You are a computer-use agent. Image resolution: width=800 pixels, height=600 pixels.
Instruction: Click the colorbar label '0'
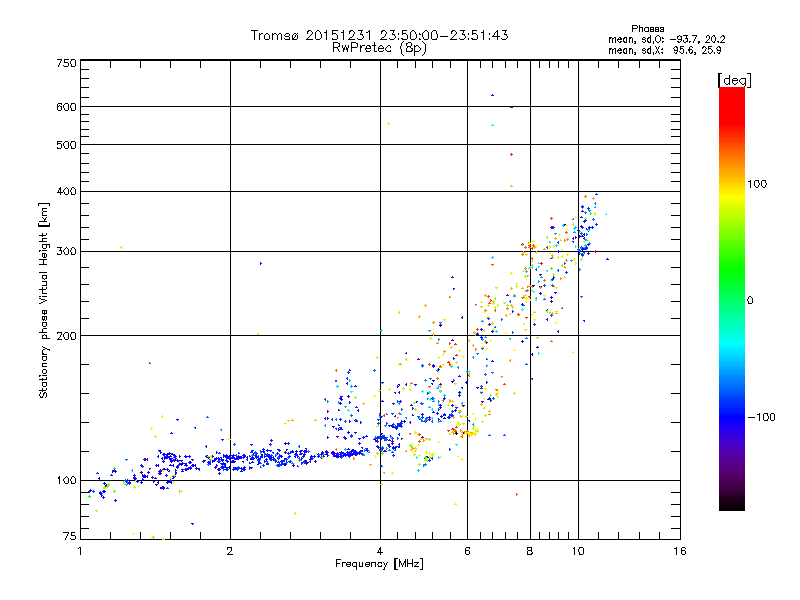pos(750,300)
